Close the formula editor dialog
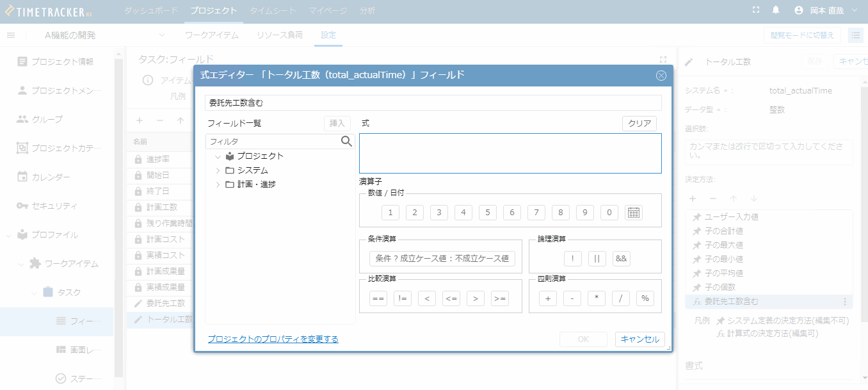 tap(661, 76)
